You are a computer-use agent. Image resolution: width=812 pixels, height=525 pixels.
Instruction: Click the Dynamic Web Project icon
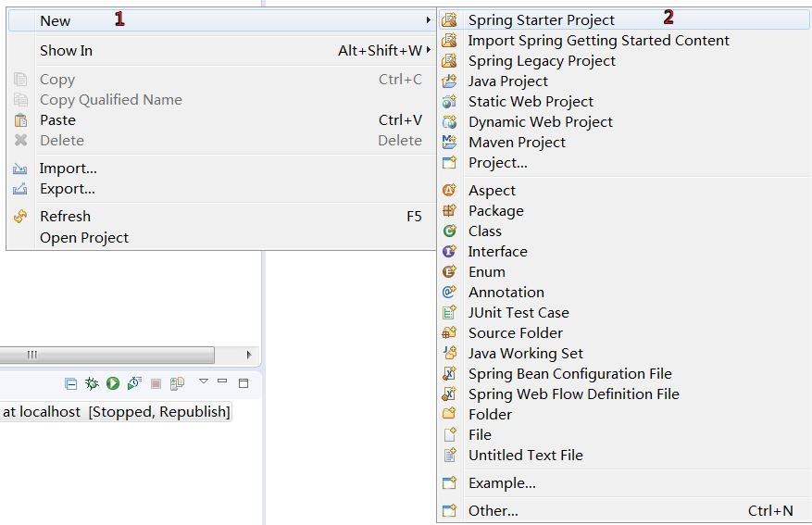(449, 121)
